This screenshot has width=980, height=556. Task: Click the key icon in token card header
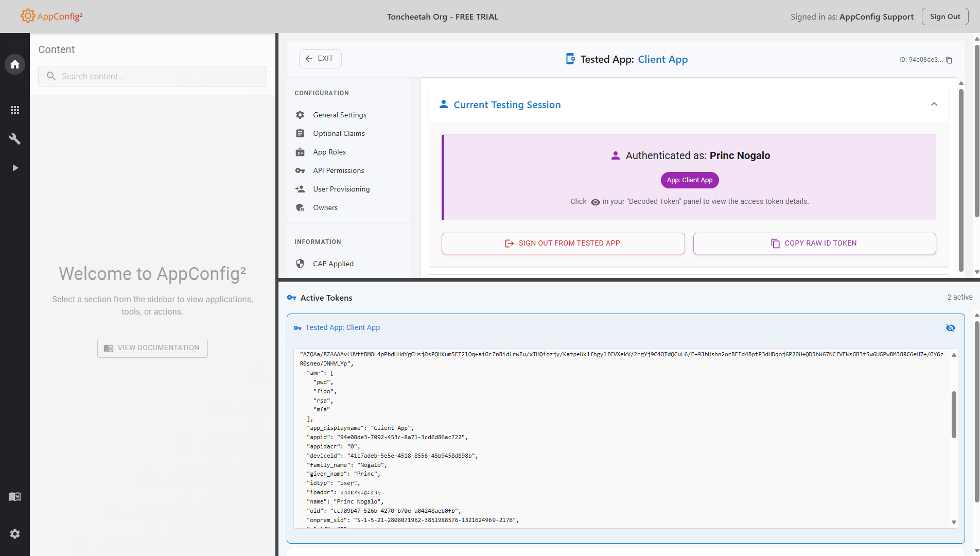pos(297,328)
